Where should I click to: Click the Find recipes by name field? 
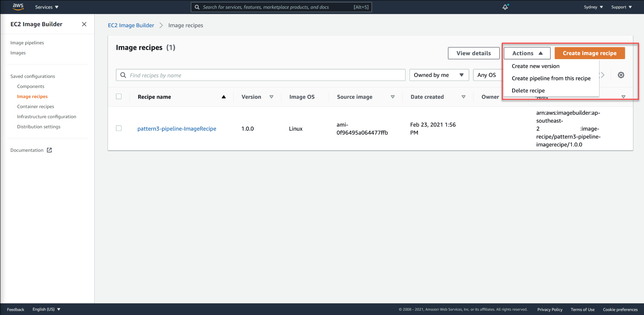point(261,75)
